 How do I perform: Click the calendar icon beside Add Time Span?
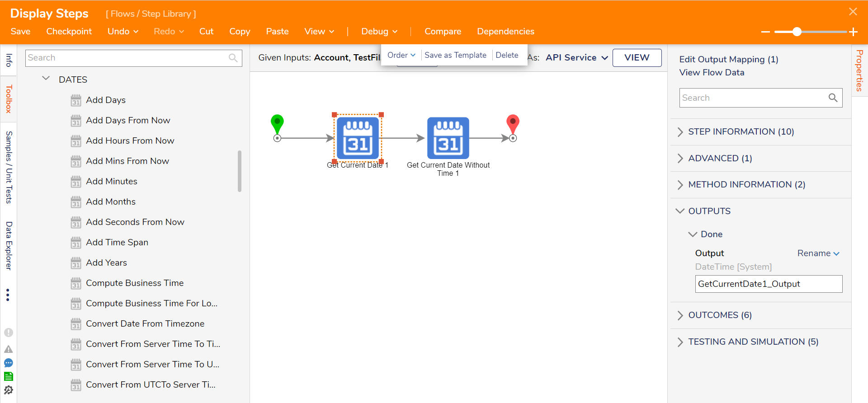(76, 243)
